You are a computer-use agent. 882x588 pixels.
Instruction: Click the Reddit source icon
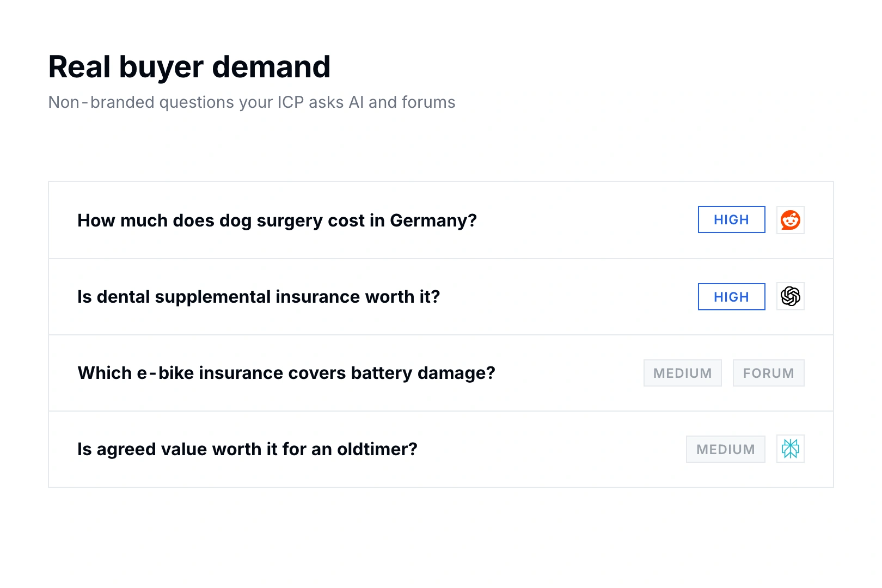pos(790,220)
